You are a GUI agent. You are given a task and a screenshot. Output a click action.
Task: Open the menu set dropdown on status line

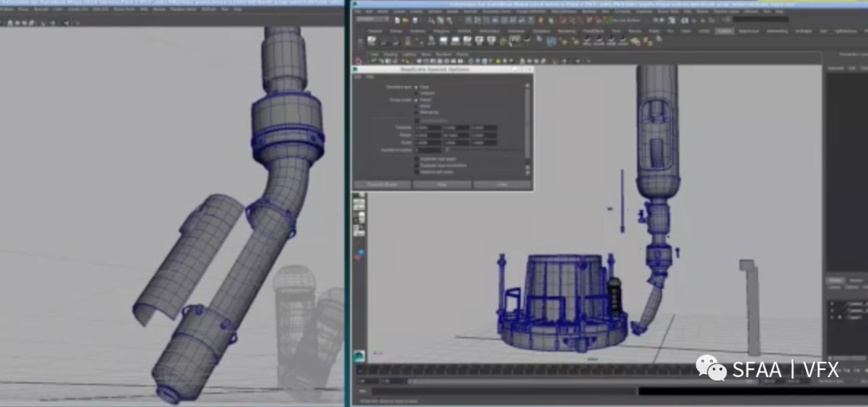click(372, 20)
